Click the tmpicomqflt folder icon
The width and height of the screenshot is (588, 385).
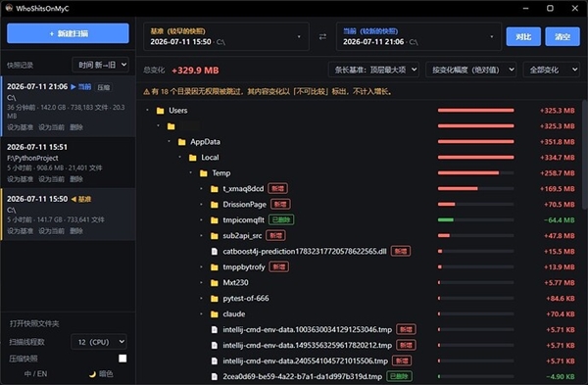[x=215, y=220]
